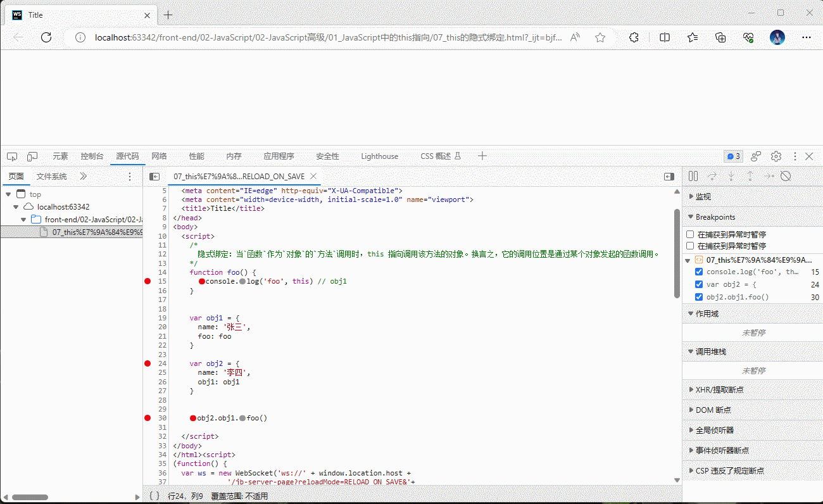Open the 网络 network tab
The image size is (823, 504).
click(x=160, y=156)
